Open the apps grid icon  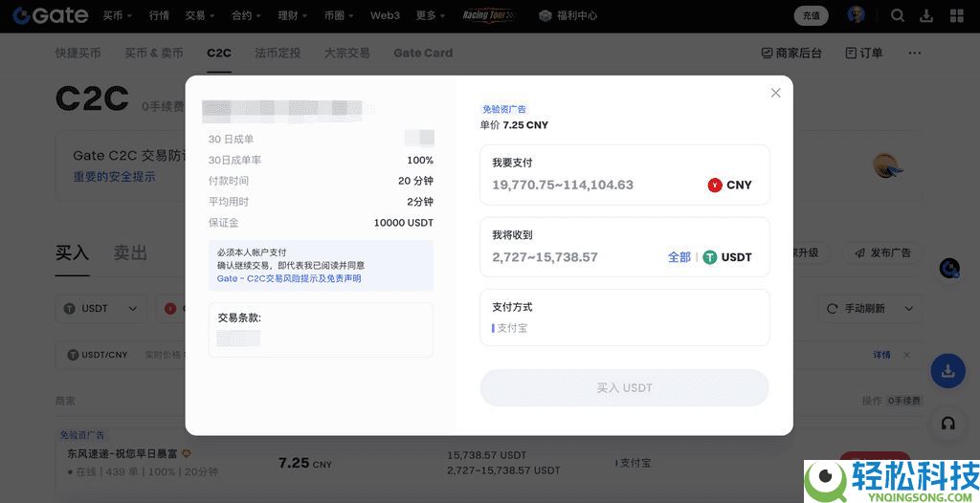[x=956, y=15]
